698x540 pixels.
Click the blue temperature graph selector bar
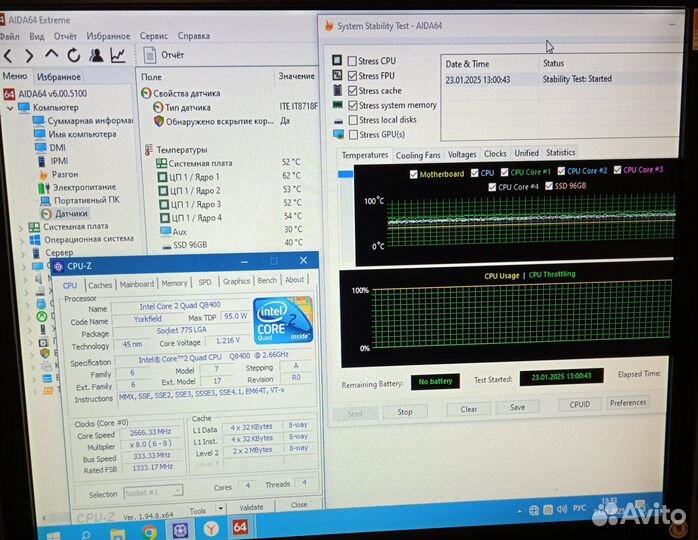click(x=345, y=175)
